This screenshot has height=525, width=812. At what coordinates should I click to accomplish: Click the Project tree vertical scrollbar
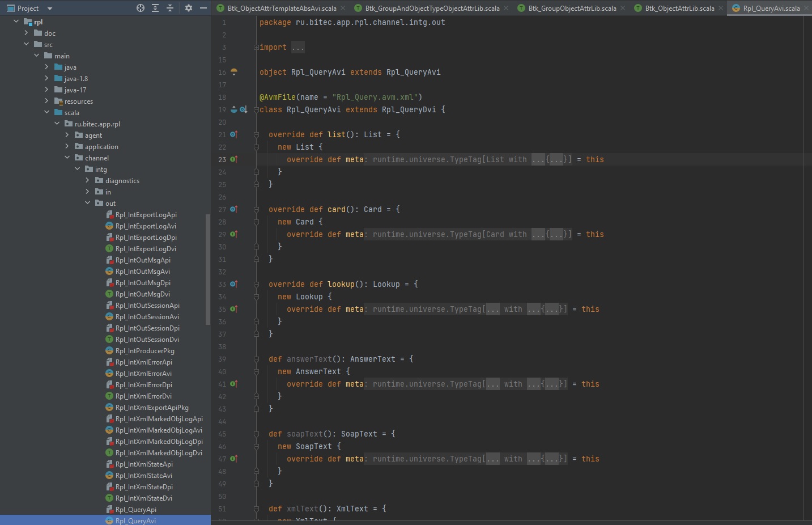[207, 269]
